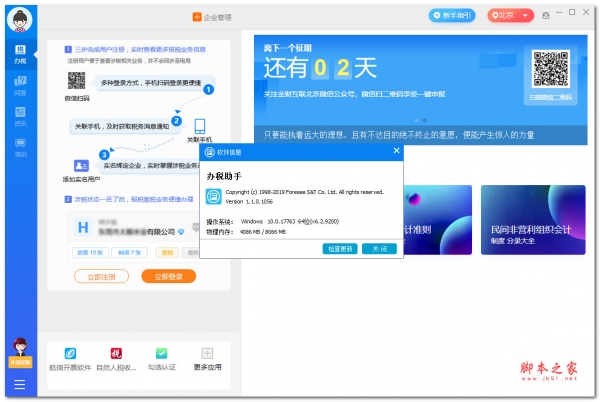
Task: Click the inspirational quote bar under banner
Action: (x=421, y=135)
